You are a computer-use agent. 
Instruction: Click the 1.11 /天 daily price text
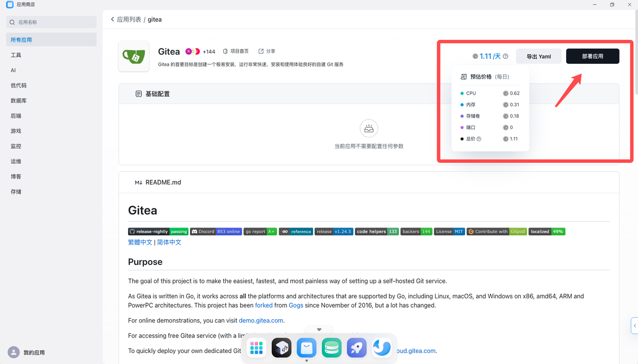[x=490, y=56]
